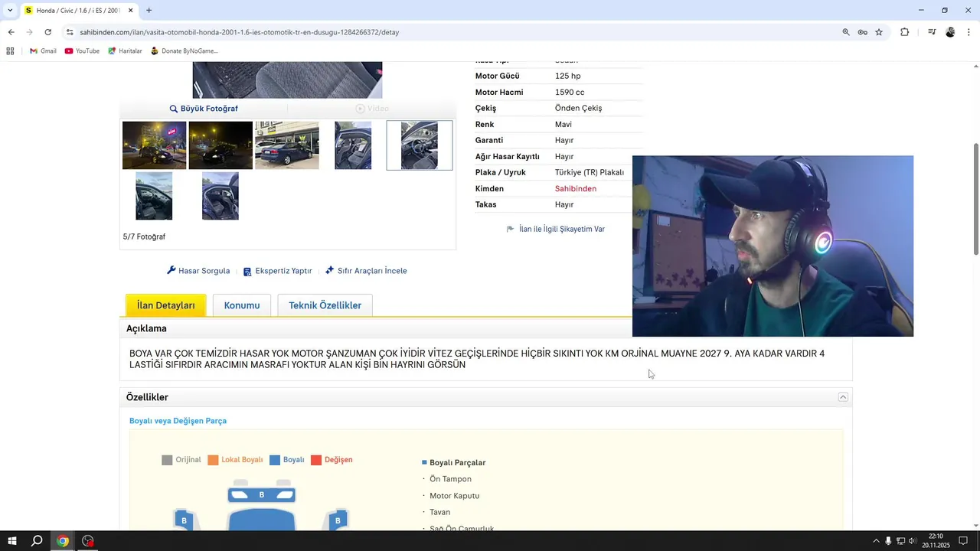Screen dimensions: 980x551
Task: Select the fourth thumbnail of seat interior
Action: point(353,145)
